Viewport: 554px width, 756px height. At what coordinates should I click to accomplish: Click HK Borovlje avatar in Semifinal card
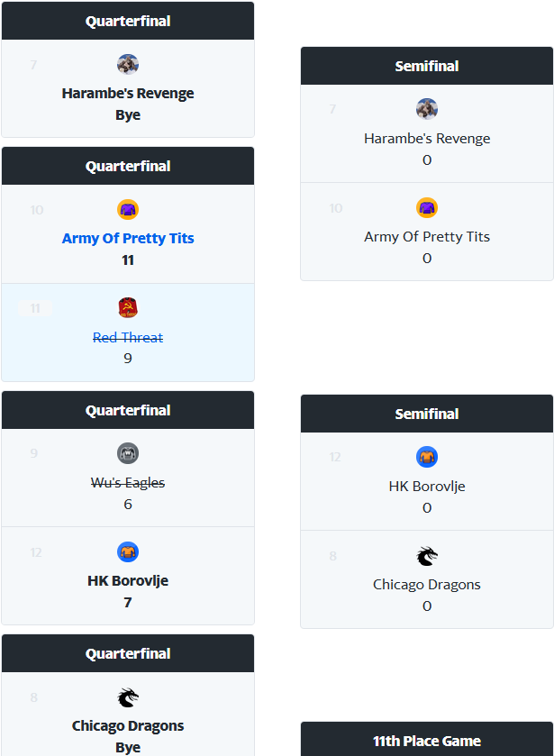(427, 457)
